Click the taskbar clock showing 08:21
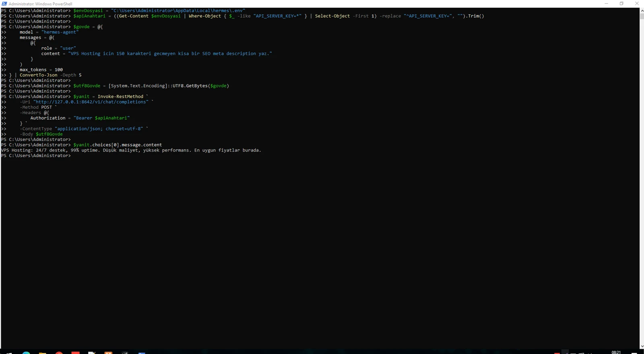Screen dimensions: 644x354 (x=616, y=352)
